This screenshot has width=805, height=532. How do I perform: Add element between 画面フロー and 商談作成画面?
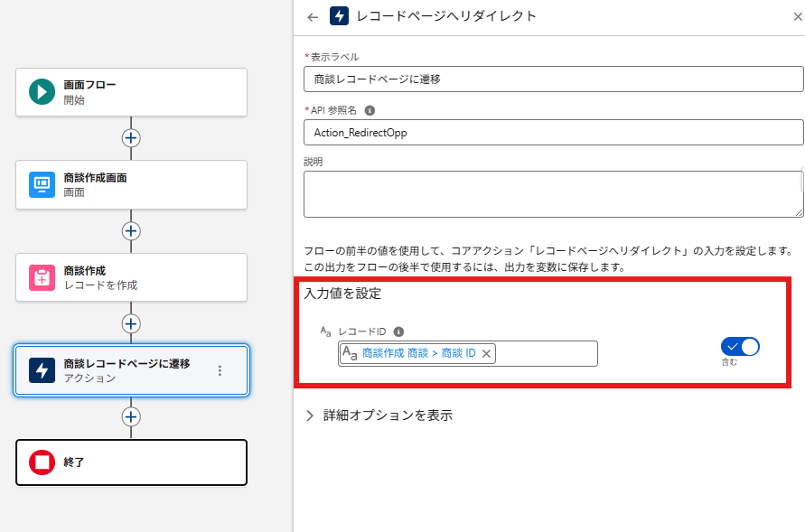coord(131,138)
